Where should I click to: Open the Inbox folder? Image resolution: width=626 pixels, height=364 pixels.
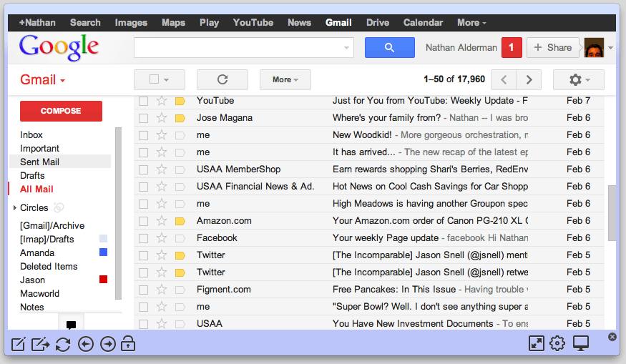tap(31, 135)
